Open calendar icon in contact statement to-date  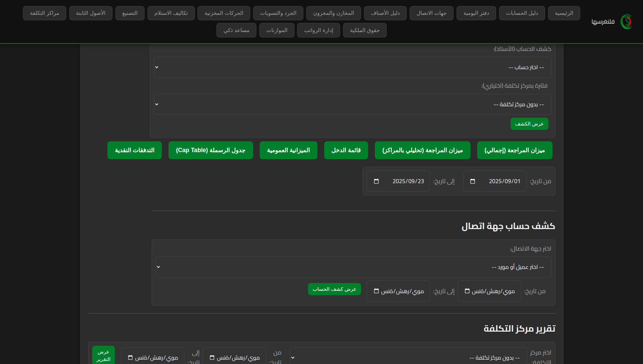pos(376,291)
